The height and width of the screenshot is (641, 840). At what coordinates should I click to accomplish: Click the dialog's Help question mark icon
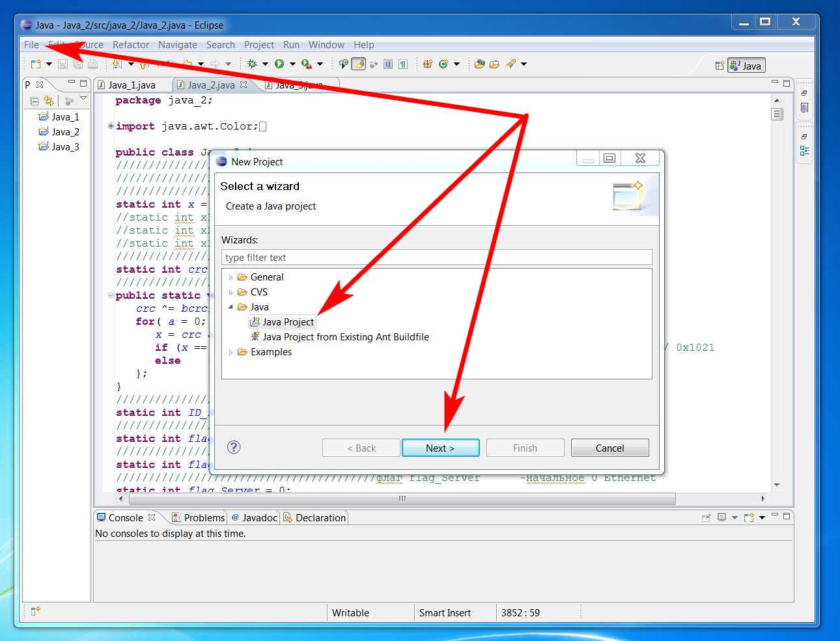[x=234, y=447]
